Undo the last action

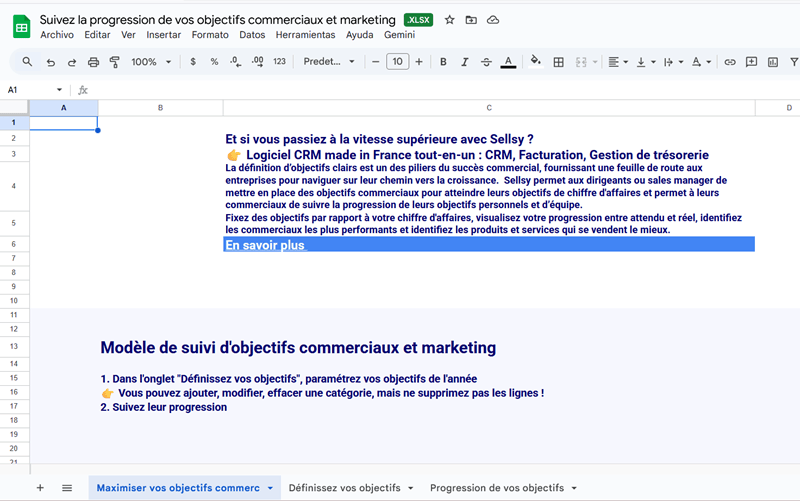[51, 62]
